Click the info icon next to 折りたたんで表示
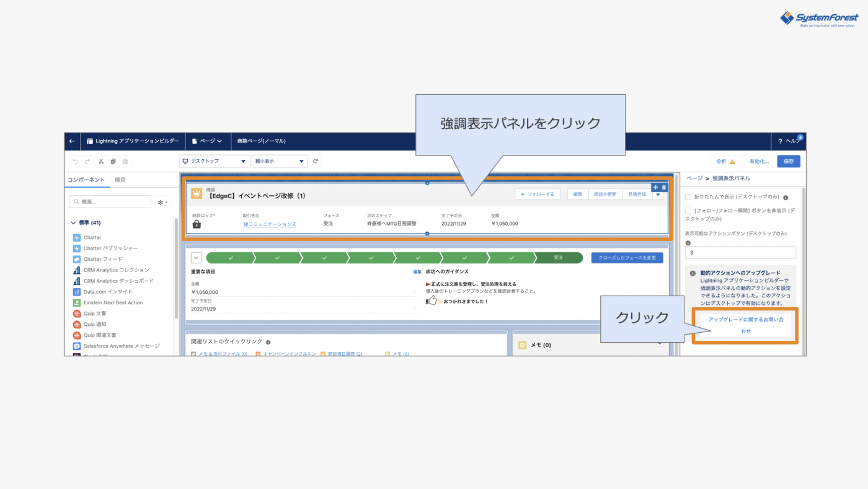The width and height of the screenshot is (868, 489). click(x=786, y=198)
